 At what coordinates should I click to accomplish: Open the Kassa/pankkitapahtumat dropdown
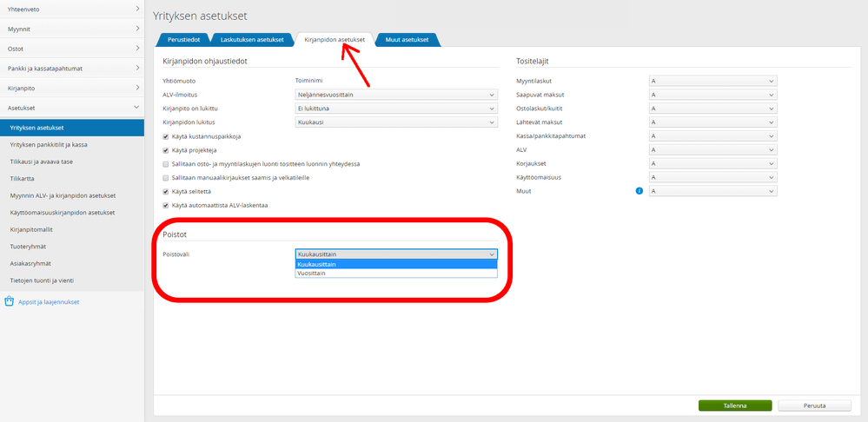click(713, 136)
